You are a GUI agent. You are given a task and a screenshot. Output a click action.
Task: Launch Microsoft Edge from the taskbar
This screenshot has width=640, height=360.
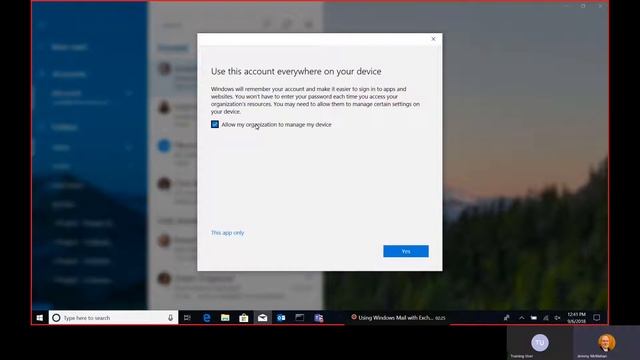click(x=207, y=318)
